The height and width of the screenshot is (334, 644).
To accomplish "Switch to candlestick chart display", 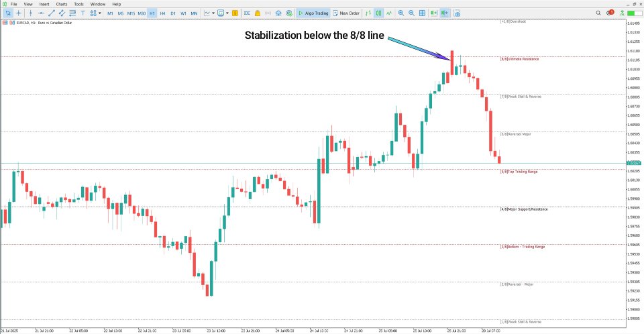I will [x=378, y=13].
